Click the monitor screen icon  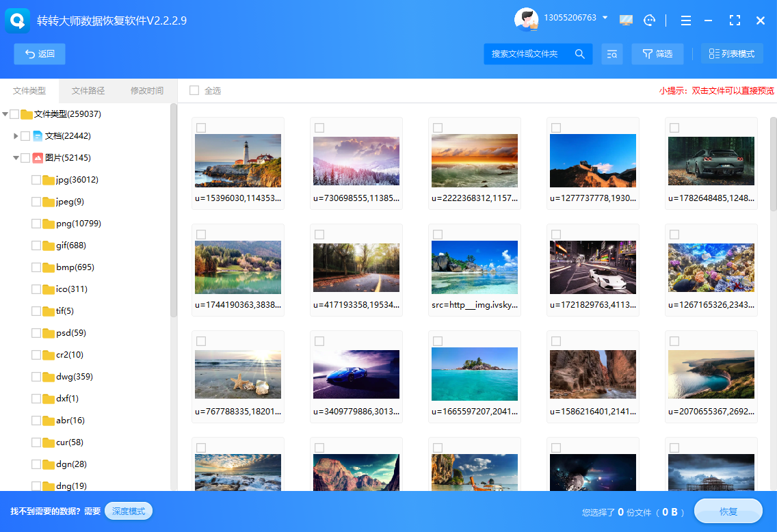pyautogui.click(x=626, y=21)
